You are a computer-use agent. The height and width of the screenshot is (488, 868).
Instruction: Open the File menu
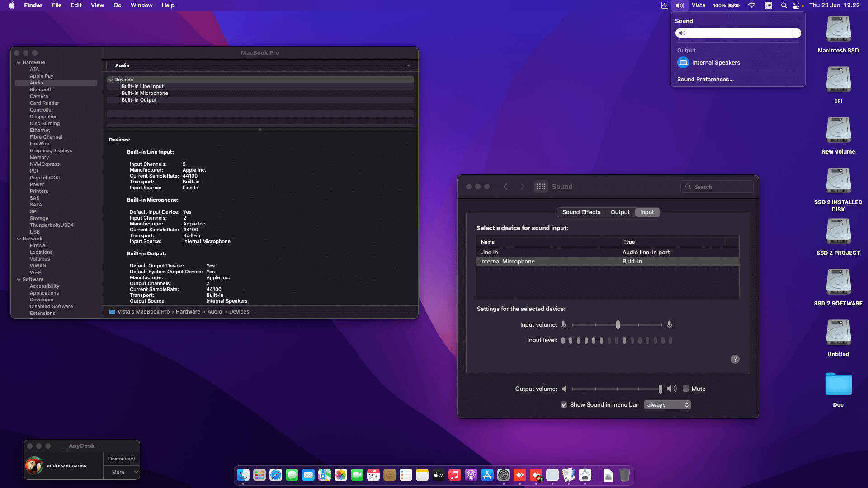tap(57, 5)
